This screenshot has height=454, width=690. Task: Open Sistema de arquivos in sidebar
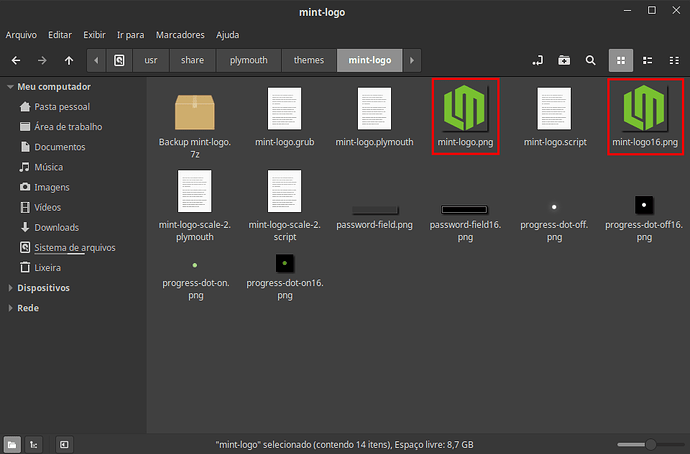click(68, 248)
